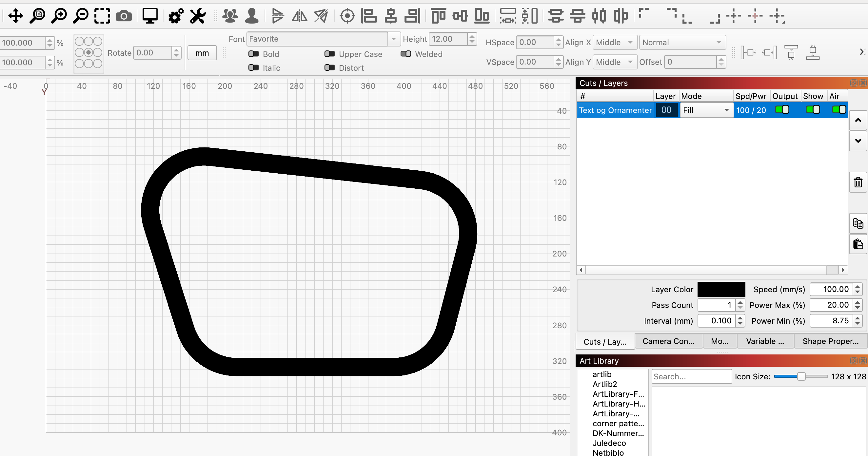
Task: Open the Shape Properties tab
Action: [830, 341]
